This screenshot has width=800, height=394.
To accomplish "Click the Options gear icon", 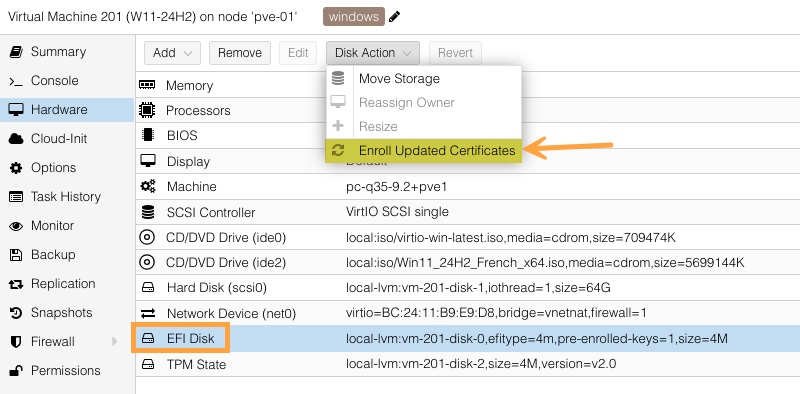I will click(x=16, y=168).
